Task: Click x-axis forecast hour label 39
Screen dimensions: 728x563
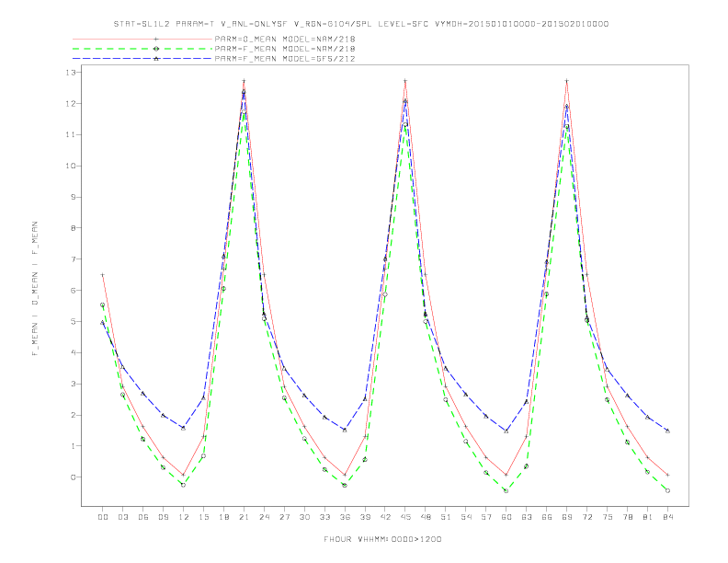Action: click(365, 517)
